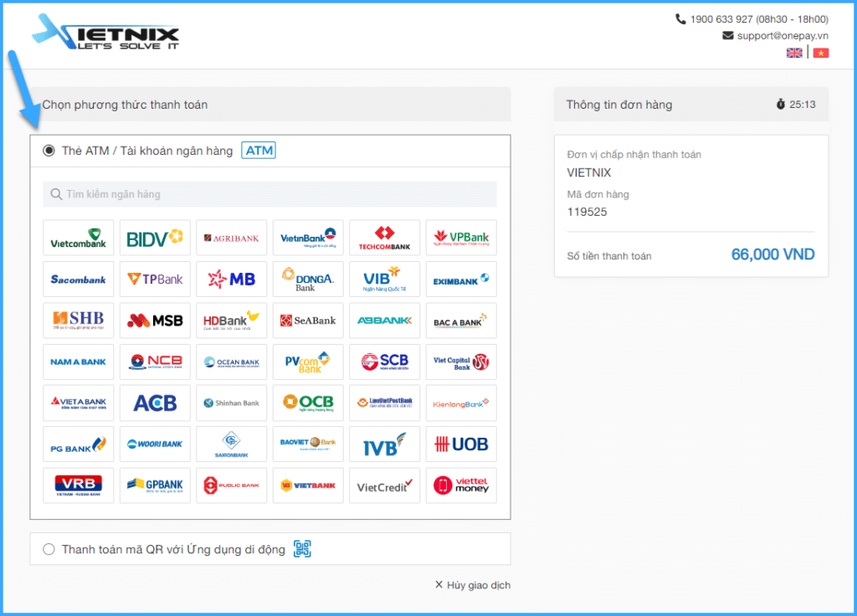
Task: Select the Public Bank logo
Action: click(x=231, y=485)
